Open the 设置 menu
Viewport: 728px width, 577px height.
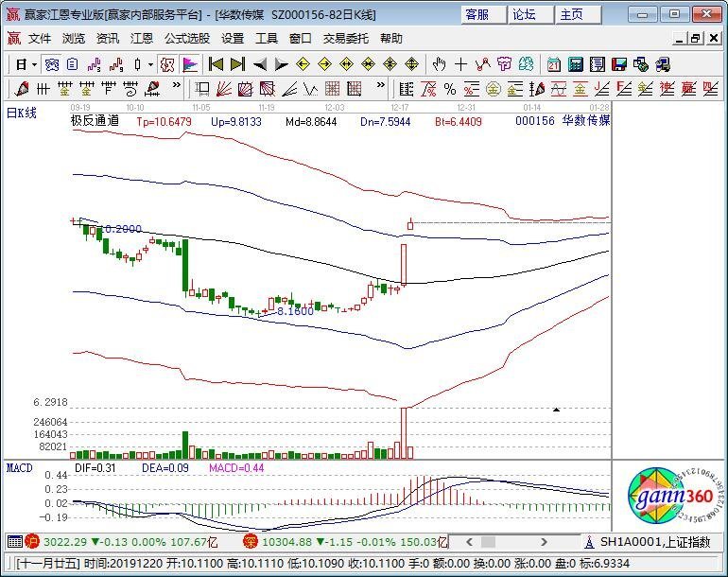pos(233,39)
